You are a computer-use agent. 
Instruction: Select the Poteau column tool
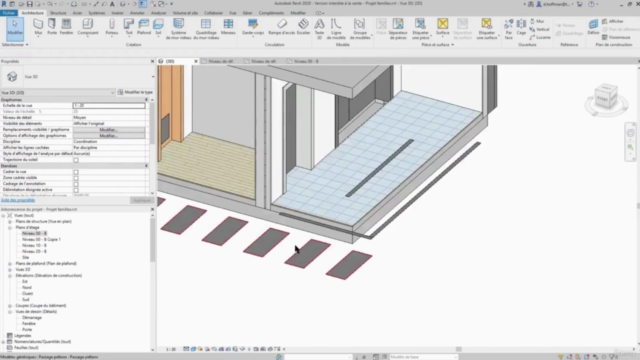pos(111,27)
